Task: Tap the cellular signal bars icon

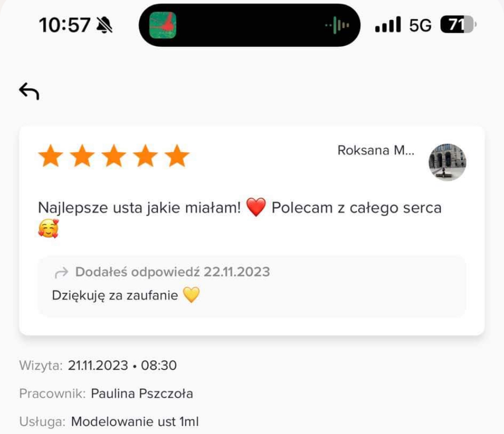Action: (x=388, y=24)
